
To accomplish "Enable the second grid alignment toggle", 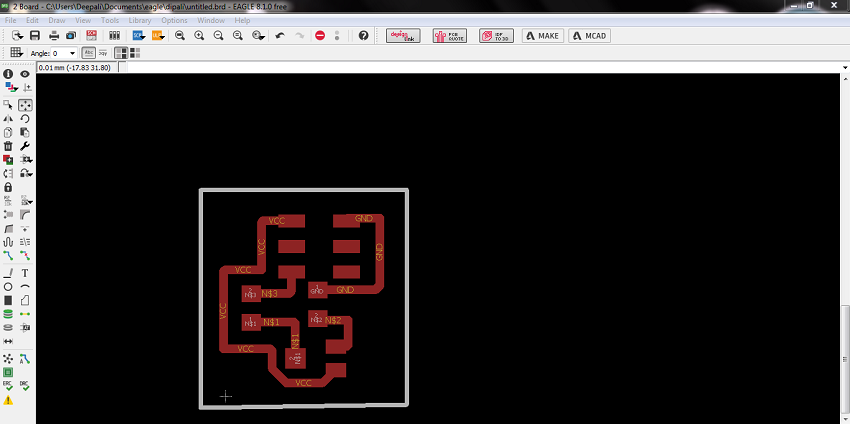I will (x=135, y=53).
